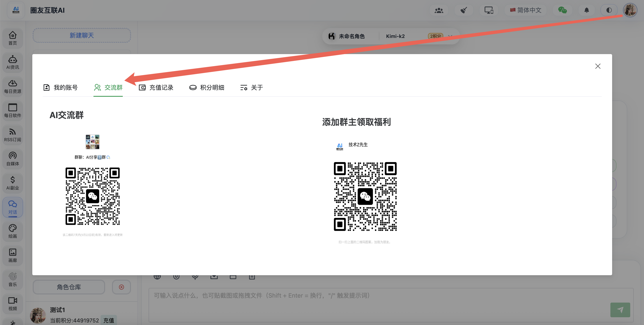Viewport: 644px width, 325px height.
Task: Open the 简体中文 language selector
Action: click(526, 10)
